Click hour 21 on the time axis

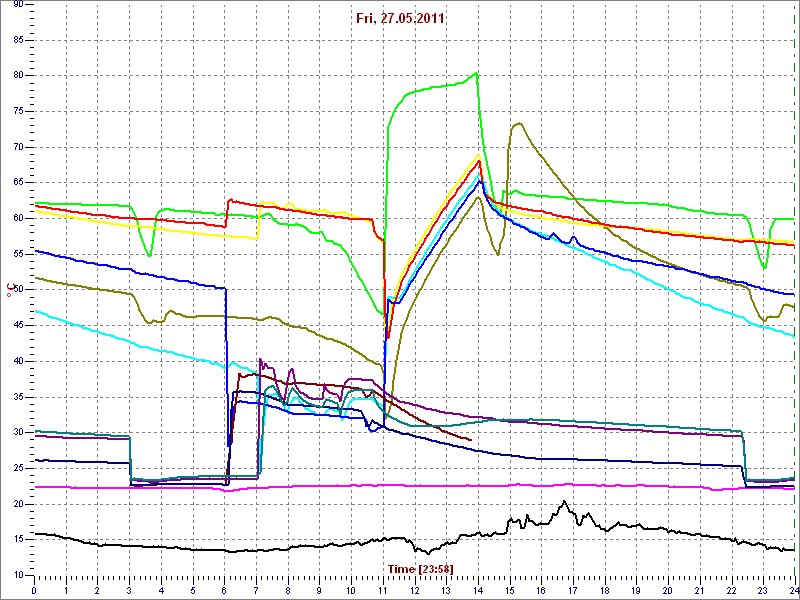[x=699, y=590]
